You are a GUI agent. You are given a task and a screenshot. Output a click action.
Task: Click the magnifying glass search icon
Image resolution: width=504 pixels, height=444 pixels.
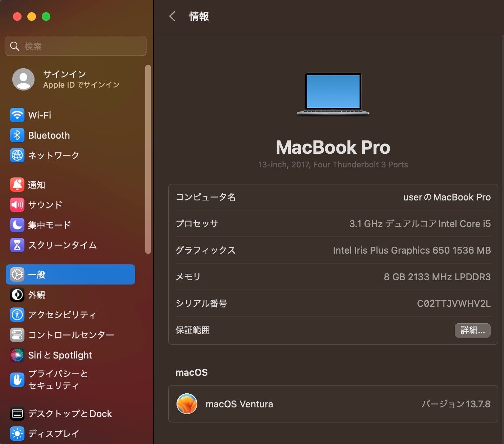coord(14,46)
